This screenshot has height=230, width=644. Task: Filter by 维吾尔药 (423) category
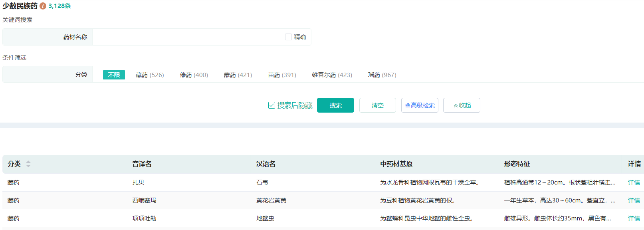pos(332,75)
